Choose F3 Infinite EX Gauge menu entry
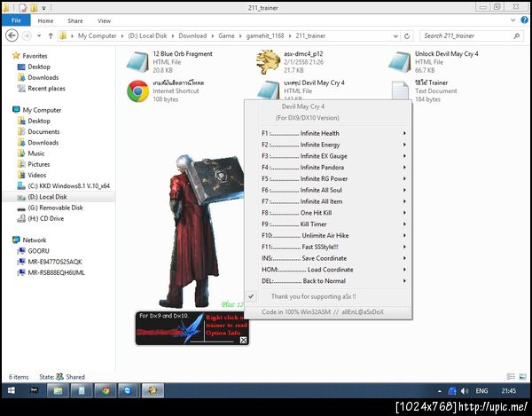 coord(328,156)
